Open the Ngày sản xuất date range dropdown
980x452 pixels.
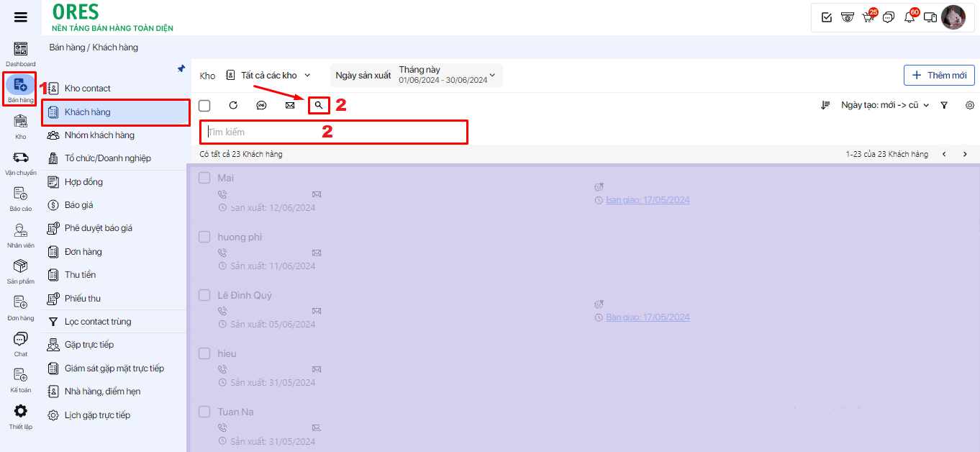pyautogui.click(x=417, y=76)
